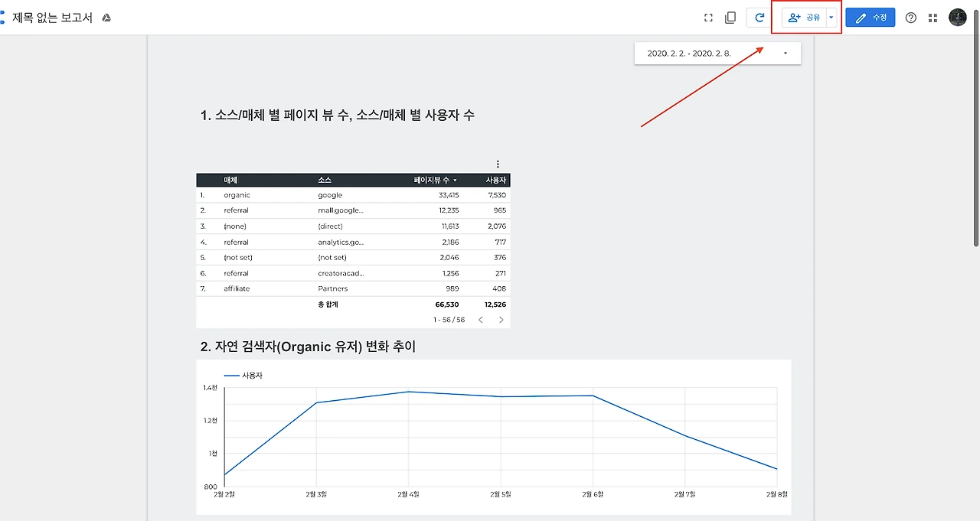Click the 2,076 users value
Image resolution: width=980 pixels, height=521 pixels.
[x=497, y=226]
